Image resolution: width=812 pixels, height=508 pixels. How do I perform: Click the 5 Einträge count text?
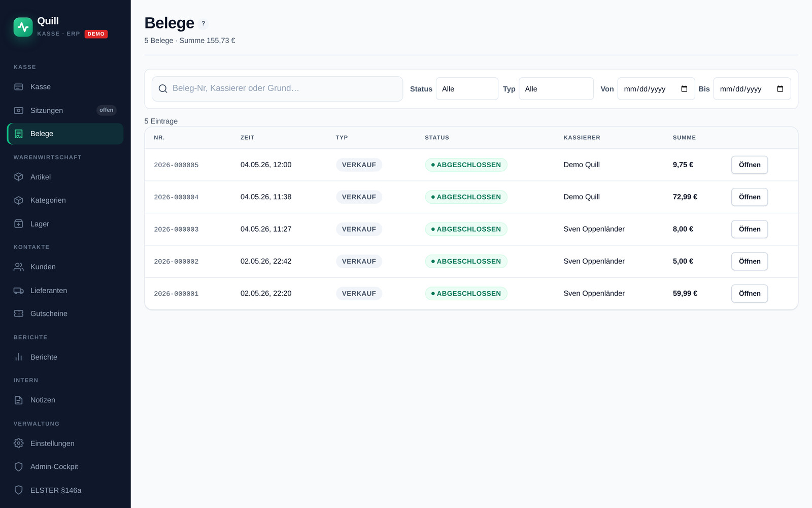161,121
